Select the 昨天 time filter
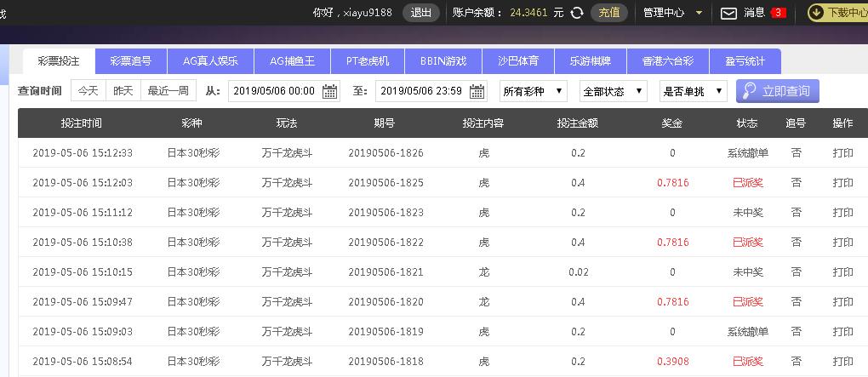This screenshot has height=377, width=868. tap(123, 91)
